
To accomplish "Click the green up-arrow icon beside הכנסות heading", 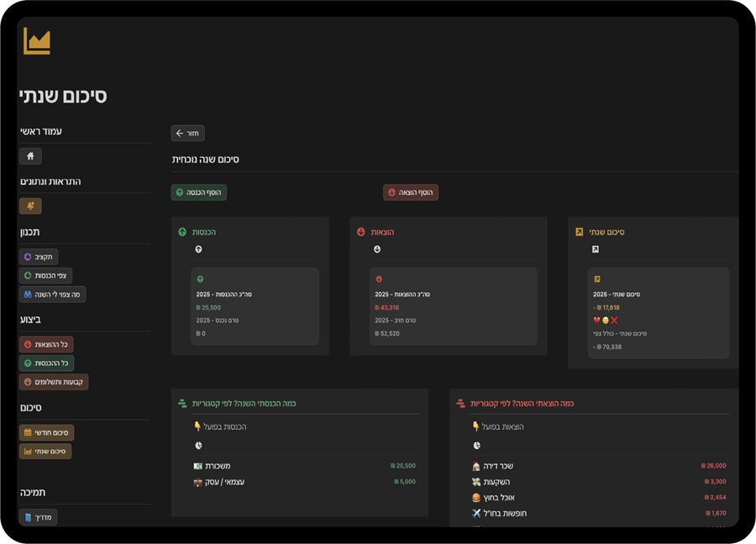I will coord(182,232).
